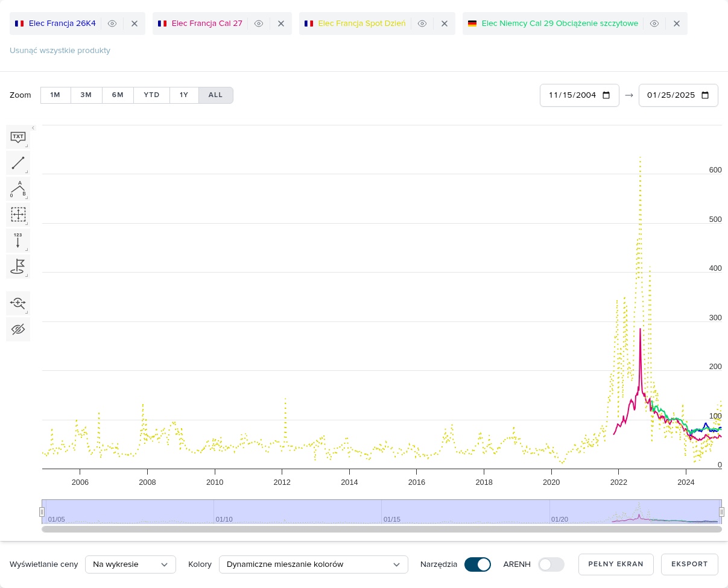This screenshot has height=588, width=728.
Task: Hide all drawings with crossed-eye icon
Action: [x=18, y=329]
